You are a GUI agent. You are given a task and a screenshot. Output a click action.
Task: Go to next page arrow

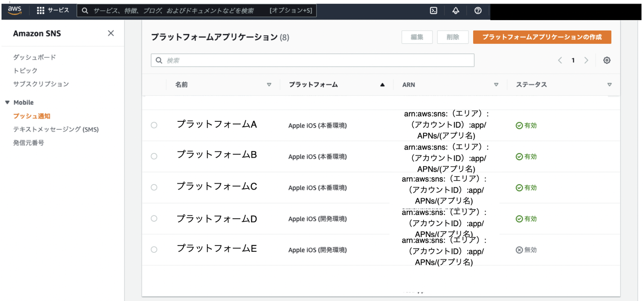586,60
